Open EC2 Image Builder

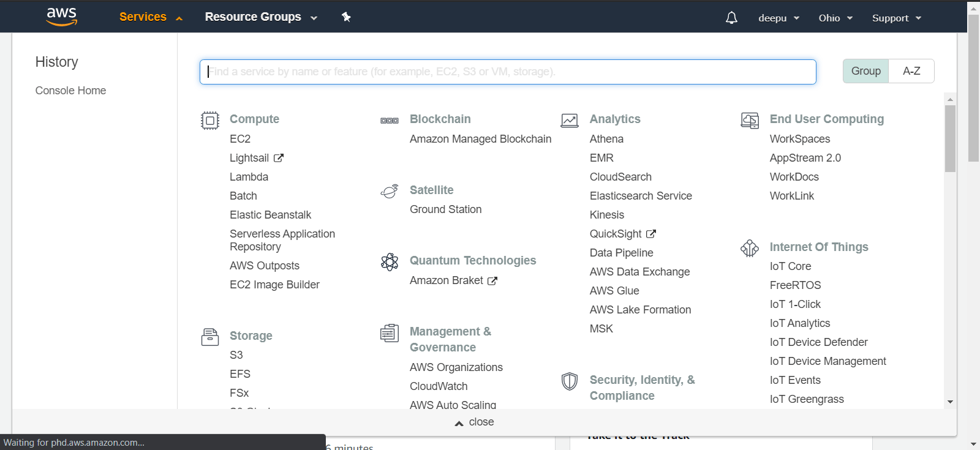(x=274, y=285)
